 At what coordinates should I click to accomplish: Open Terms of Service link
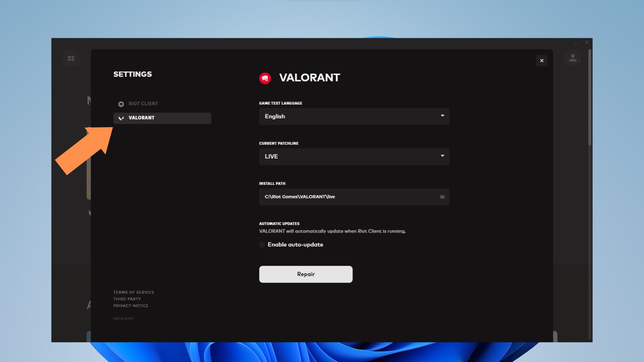[134, 292]
